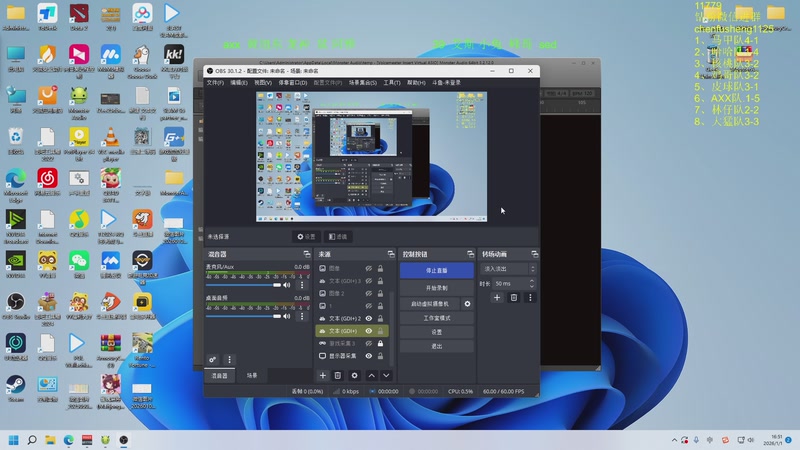Viewport: 800px width, 450px height.
Task: Show the 图像 2 source via eye
Action: point(368,293)
